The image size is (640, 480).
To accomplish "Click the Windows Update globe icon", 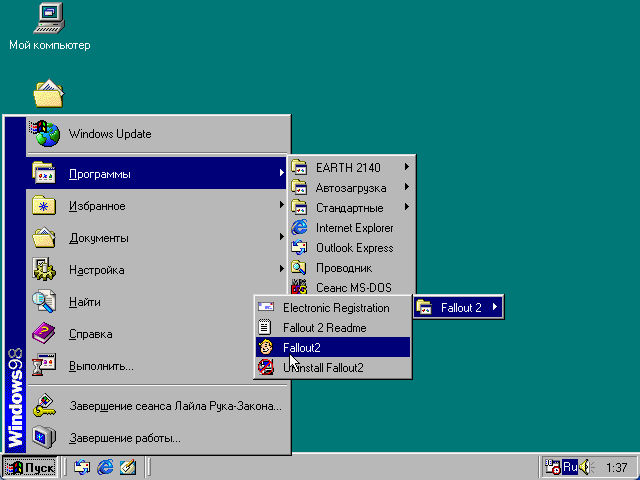I will click(x=45, y=133).
